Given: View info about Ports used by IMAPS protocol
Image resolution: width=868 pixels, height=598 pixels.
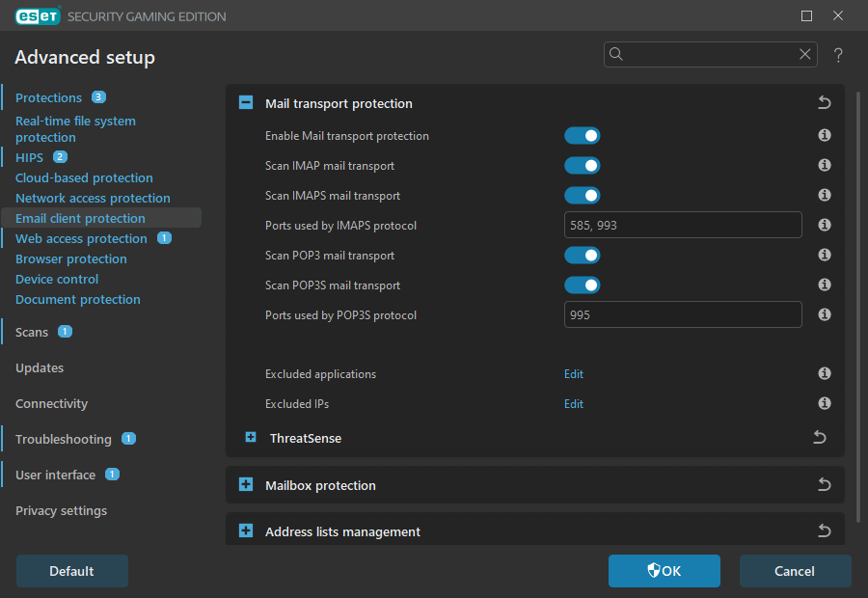Looking at the screenshot, I should point(825,225).
